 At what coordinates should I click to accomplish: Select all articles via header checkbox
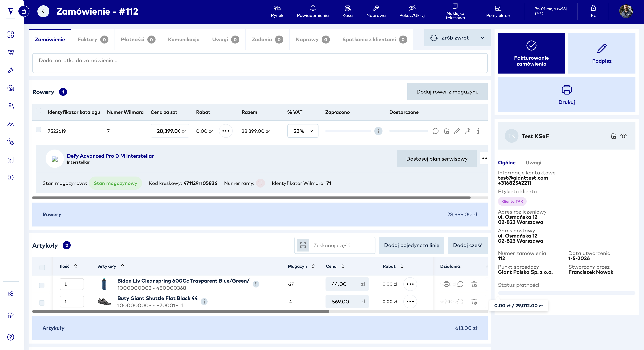(42, 268)
